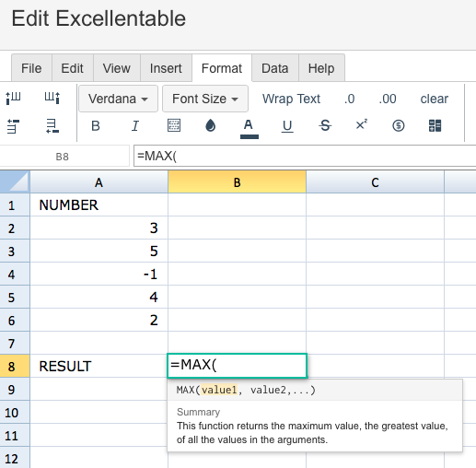Image resolution: width=476 pixels, height=468 pixels.
Task: Toggle strikethrough formatting
Action: (325, 125)
